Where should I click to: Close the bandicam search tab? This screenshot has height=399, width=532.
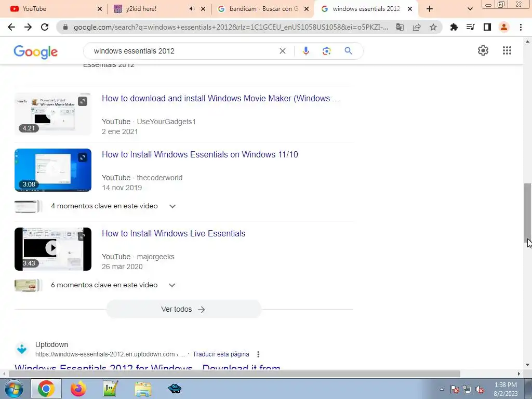tap(307, 9)
